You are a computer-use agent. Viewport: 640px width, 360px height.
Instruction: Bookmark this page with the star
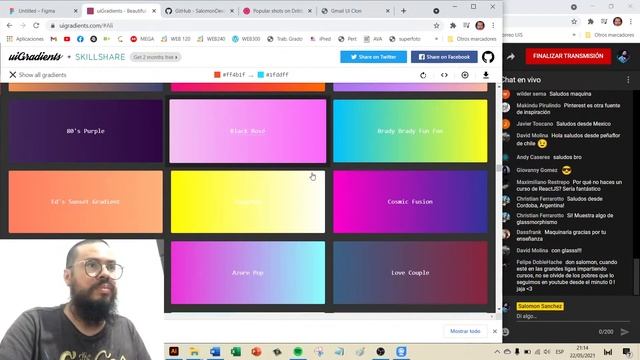coord(436,25)
